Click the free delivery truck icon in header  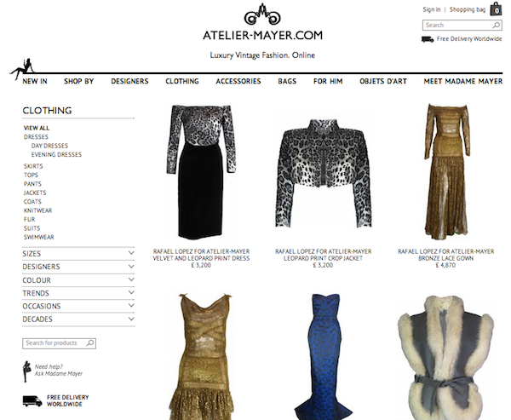coord(428,39)
